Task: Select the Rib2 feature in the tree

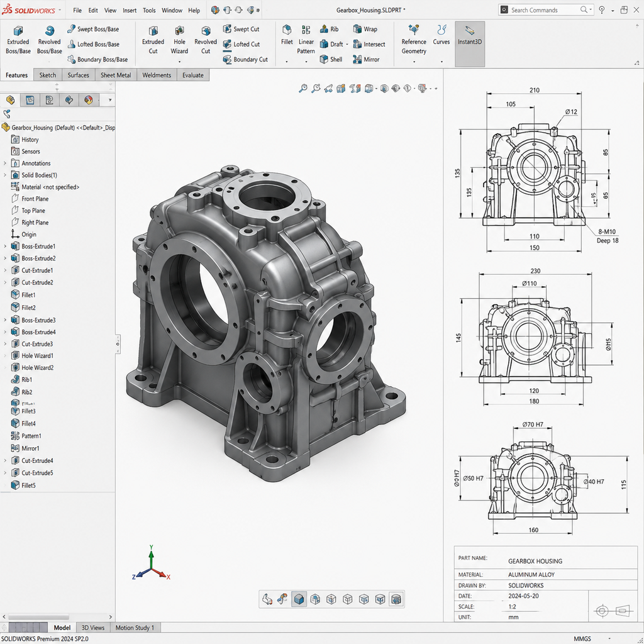Action: pos(21,392)
